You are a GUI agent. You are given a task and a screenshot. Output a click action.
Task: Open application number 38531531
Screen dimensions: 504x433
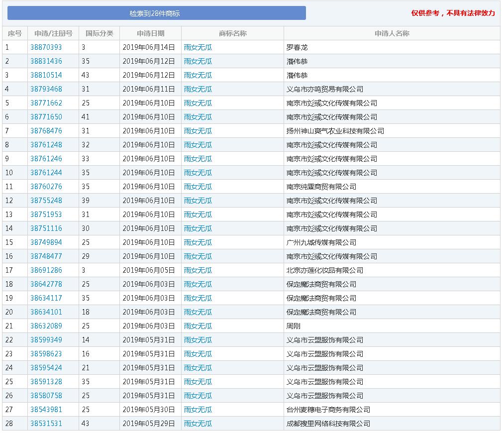pyautogui.click(x=46, y=424)
